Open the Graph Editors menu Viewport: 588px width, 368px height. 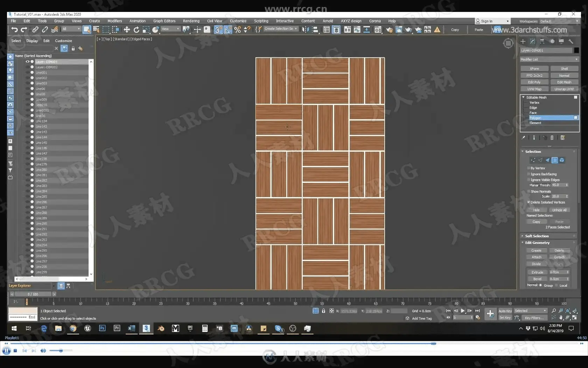[x=164, y=21]
